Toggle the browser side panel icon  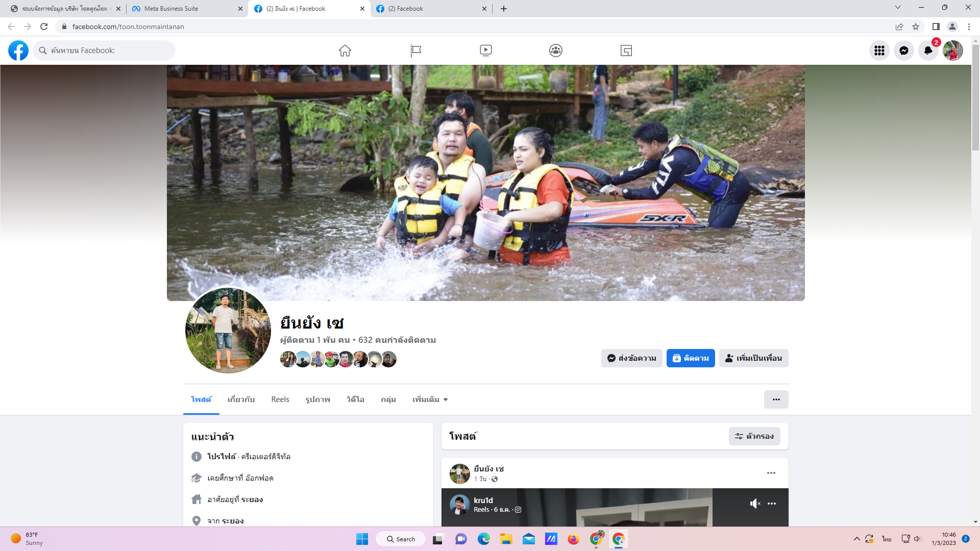[936, 27]
